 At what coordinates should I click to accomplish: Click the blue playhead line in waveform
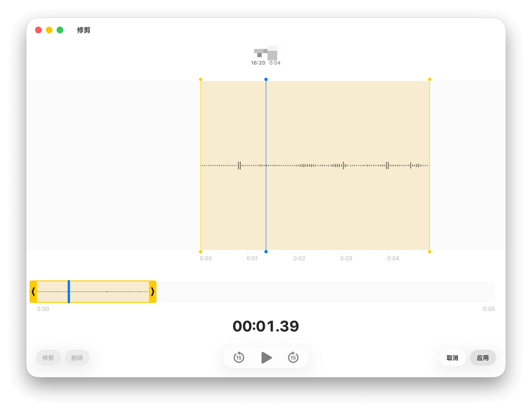coord(266,133)
